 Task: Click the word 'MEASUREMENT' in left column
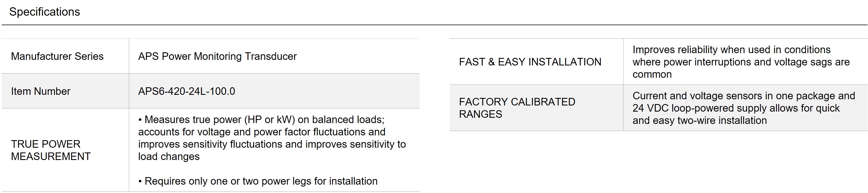tap(51, 157)
